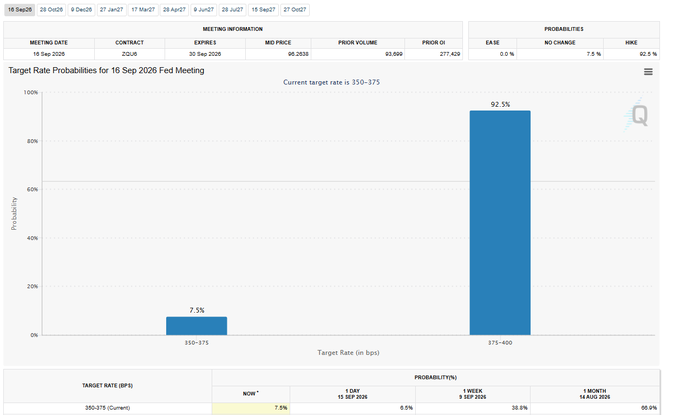680x415 pixels.
Task: Click the 7.5% data label above the bar
Action: pyautogui.click(x=196, y=310)
